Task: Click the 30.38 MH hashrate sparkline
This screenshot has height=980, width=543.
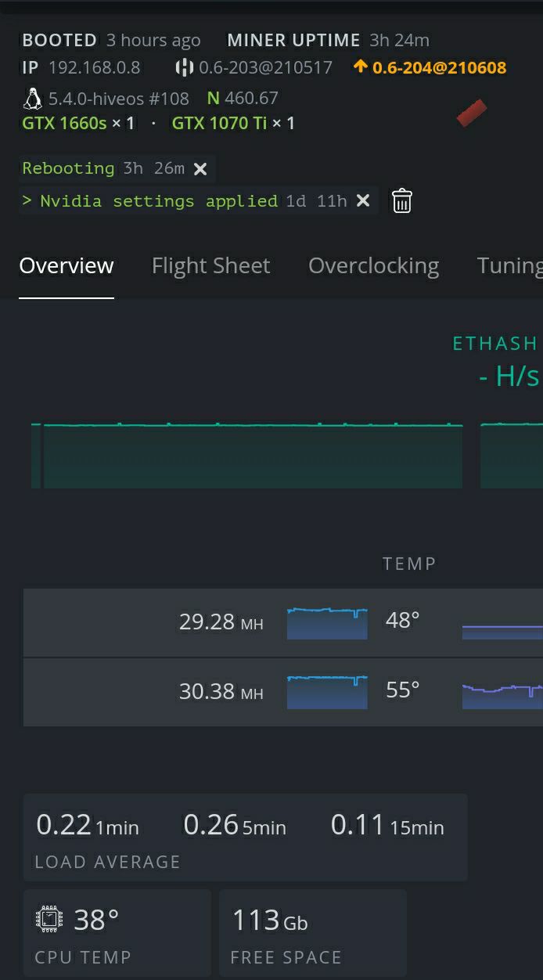Action: pos(327,691)
